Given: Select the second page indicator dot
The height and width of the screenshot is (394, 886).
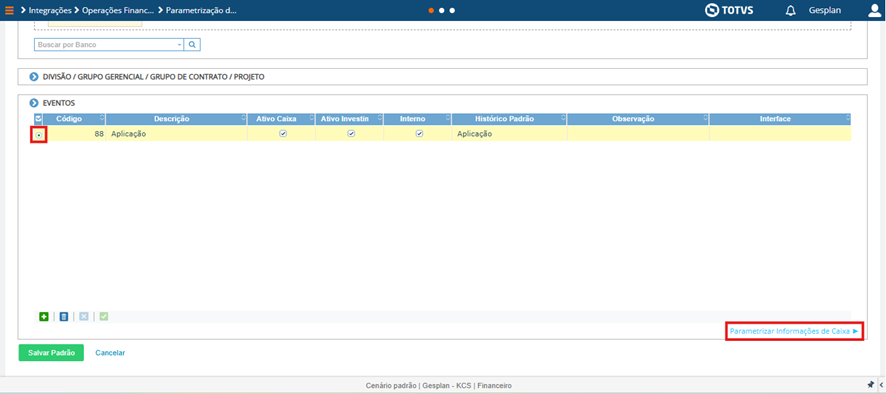Looking at the screenshot, I should click(442, 10).
